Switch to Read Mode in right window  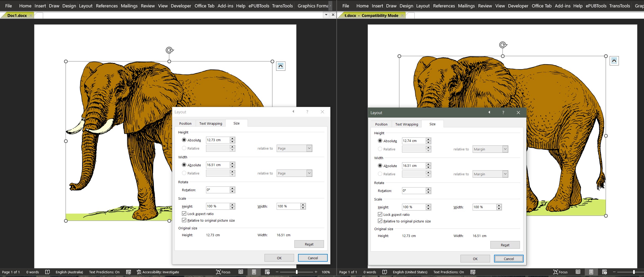point(578,272)
